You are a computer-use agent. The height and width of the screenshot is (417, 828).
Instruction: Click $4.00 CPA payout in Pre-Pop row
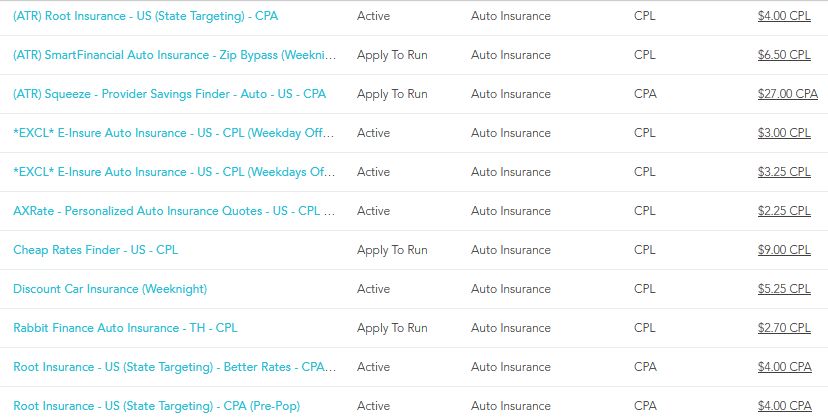[785, 406]
